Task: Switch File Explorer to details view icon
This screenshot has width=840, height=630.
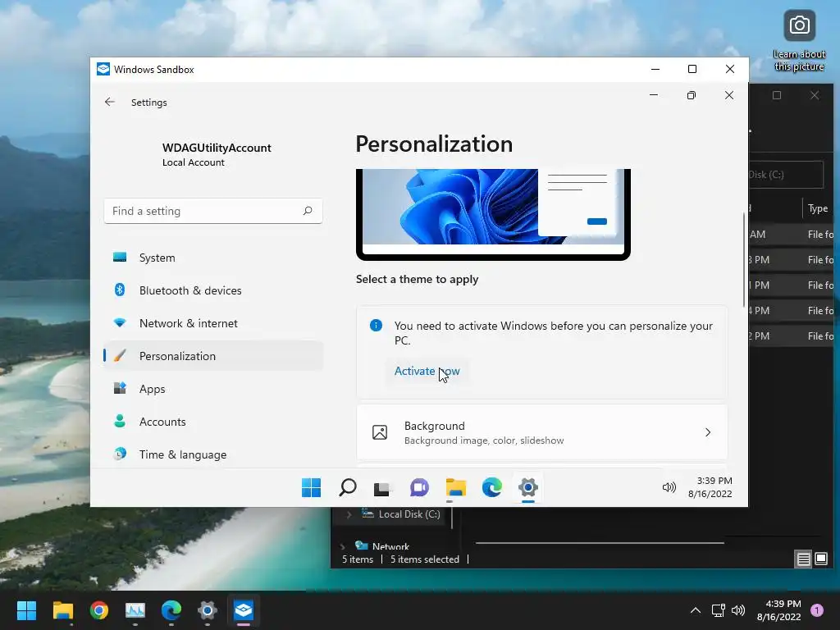Action: coord(804,559)
